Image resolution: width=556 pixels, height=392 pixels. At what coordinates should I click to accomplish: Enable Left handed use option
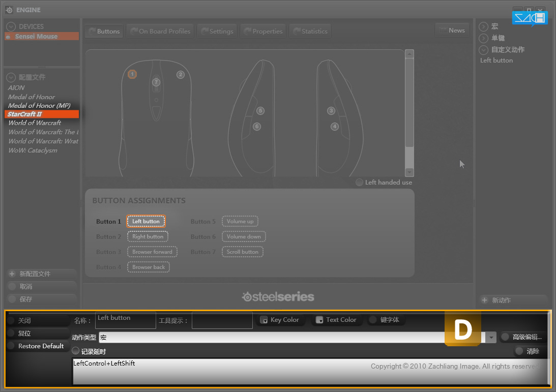pyautogui.click(x=359, y=182)
